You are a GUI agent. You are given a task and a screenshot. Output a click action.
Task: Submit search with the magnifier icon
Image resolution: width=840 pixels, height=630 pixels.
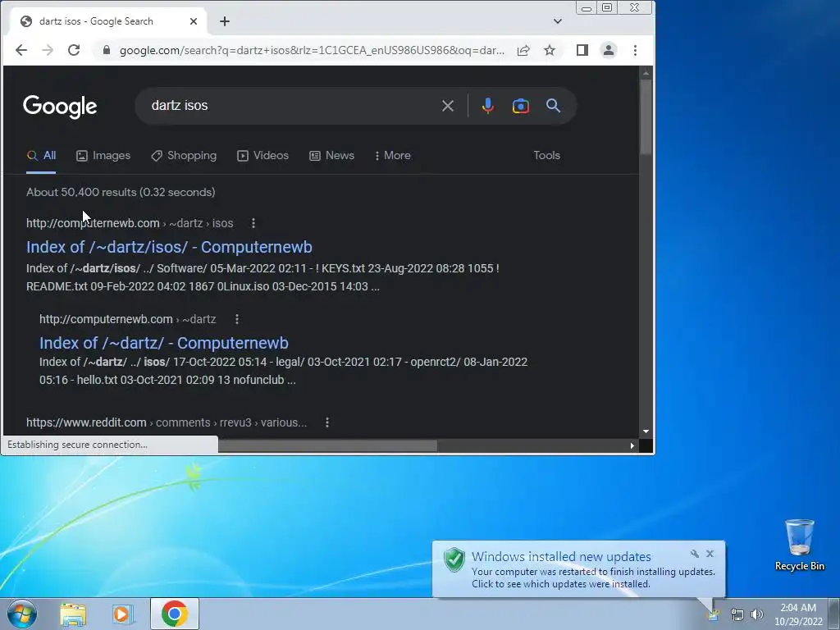tap(554, 106)
